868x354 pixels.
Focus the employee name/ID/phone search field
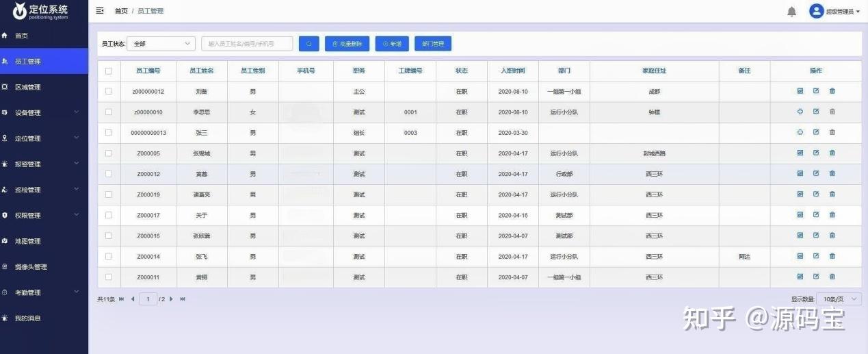tap(247, 44)
